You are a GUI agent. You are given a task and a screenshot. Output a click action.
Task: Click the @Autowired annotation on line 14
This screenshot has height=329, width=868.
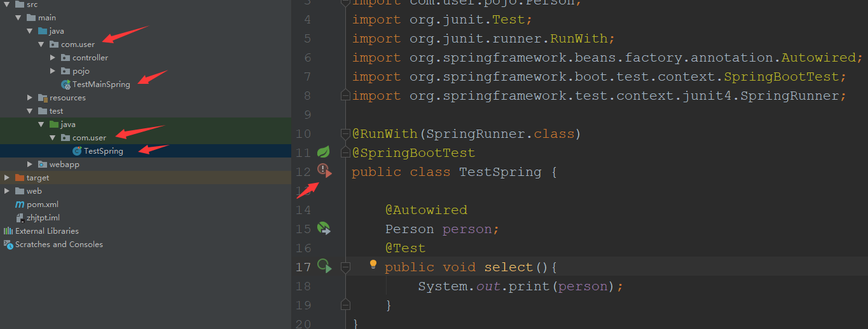(x=426, y=210)
